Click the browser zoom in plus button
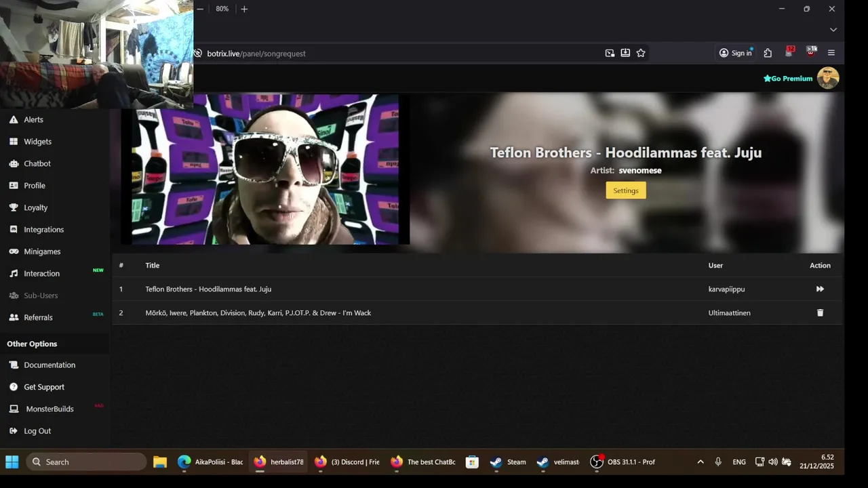 click(x=244, y=9)
